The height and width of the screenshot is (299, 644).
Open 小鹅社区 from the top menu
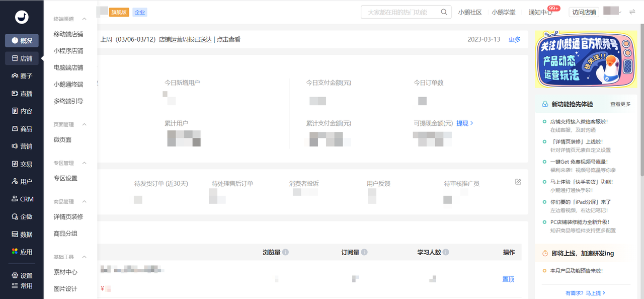[x=470, y=12]
